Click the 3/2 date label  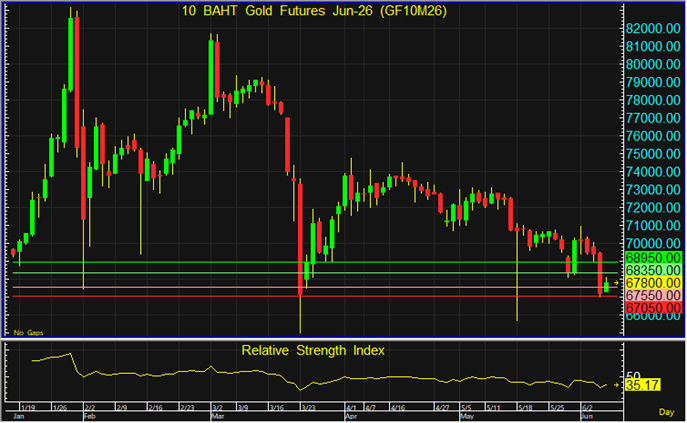(x=218, y=408)
